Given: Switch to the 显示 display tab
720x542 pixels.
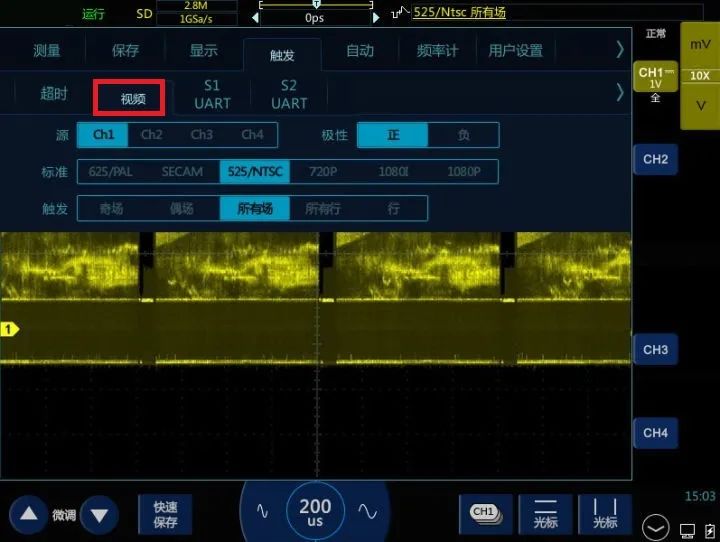Looking at the screenshot, I should (203, 50).
